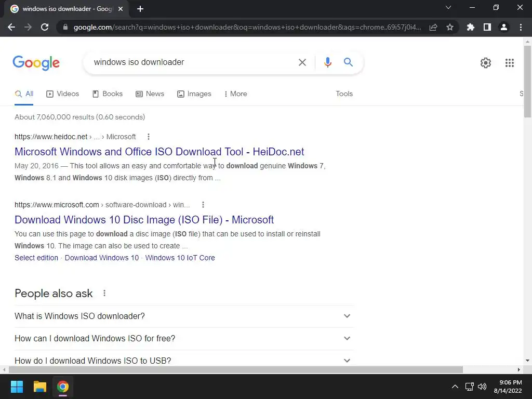
Task: Go back to the previous page
Action: click(x=11, y=27)
